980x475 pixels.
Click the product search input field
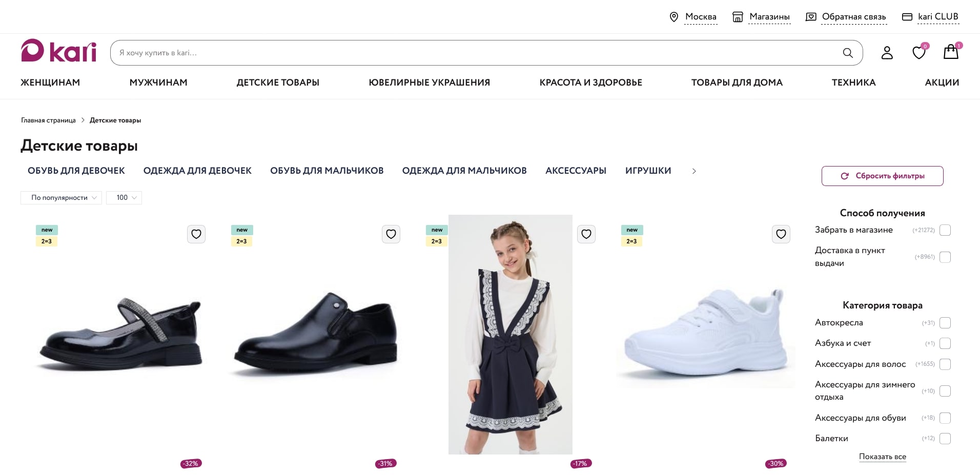click(x=477, y=53)
